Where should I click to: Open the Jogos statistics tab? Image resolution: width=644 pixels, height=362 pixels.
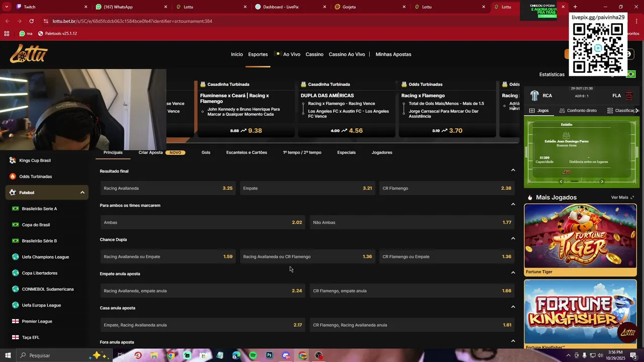[539, 111]
